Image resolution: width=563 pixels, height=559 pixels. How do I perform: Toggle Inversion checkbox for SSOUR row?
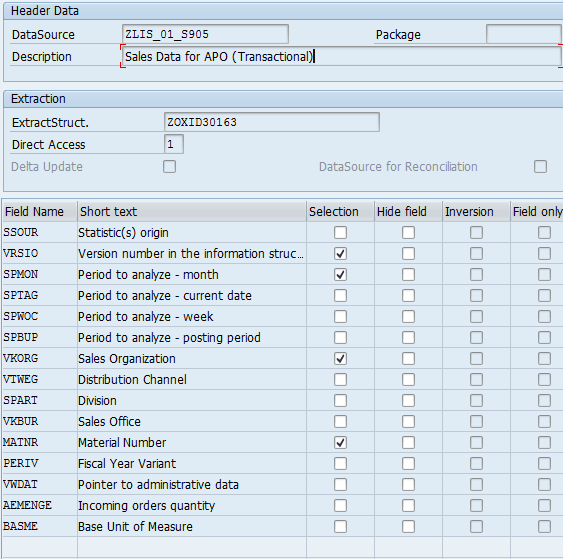tap(476, 233)
